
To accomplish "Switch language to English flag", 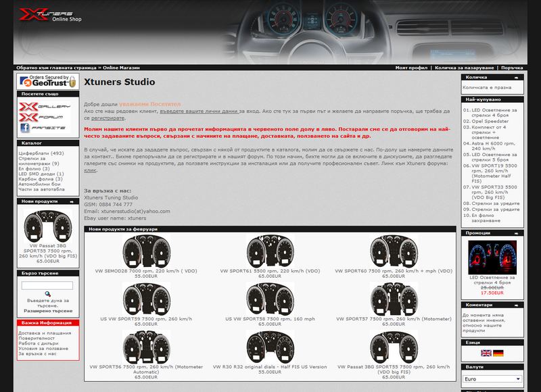I will [x=486, y=353].
